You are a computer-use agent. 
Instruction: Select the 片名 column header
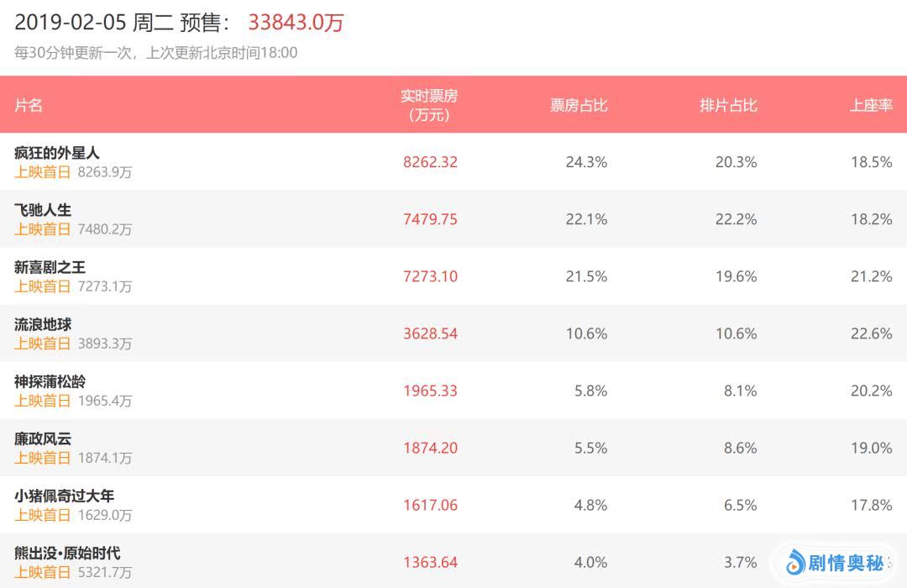(x=29, y=105)
